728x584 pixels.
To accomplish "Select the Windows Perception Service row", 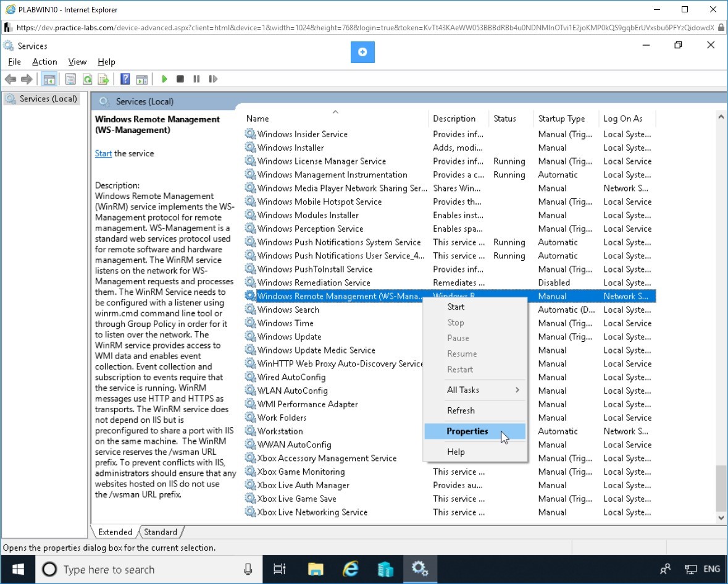I will 450,229.
